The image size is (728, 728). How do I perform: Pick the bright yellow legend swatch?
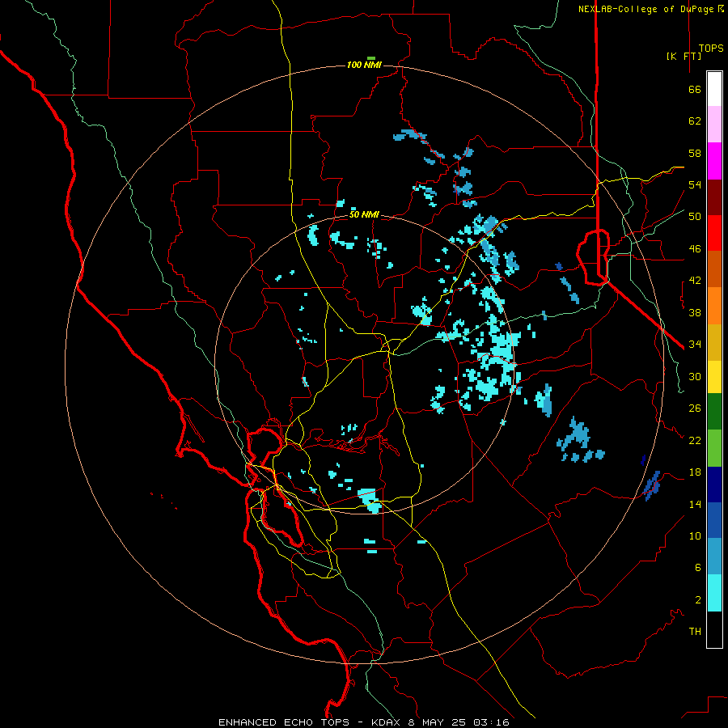tap(714, 376)
